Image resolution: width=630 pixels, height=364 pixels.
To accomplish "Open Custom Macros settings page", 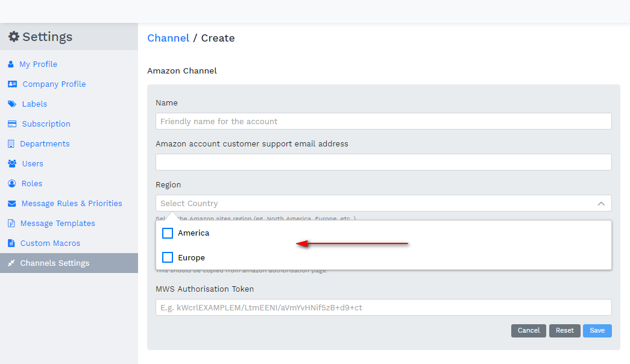I will 50,243.
